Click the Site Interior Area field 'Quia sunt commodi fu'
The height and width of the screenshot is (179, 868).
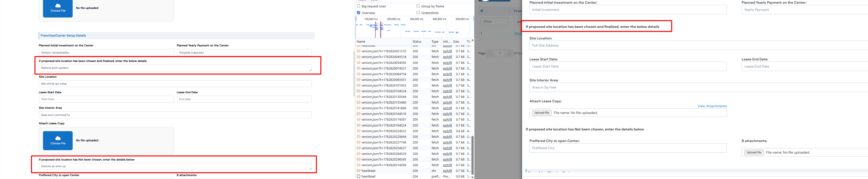point(175,115)
